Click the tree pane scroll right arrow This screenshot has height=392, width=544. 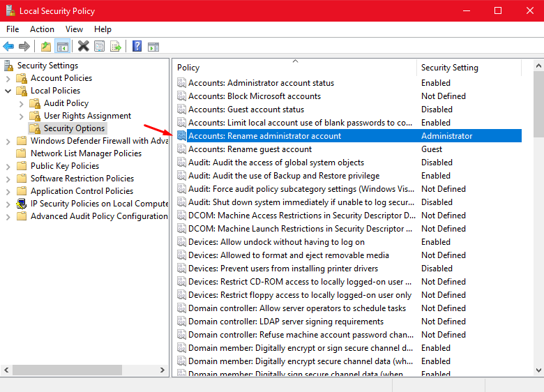pos(162,370)
